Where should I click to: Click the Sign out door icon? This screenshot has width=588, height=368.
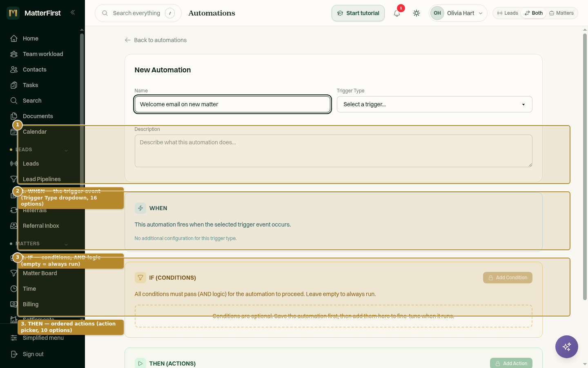[14, 354]
